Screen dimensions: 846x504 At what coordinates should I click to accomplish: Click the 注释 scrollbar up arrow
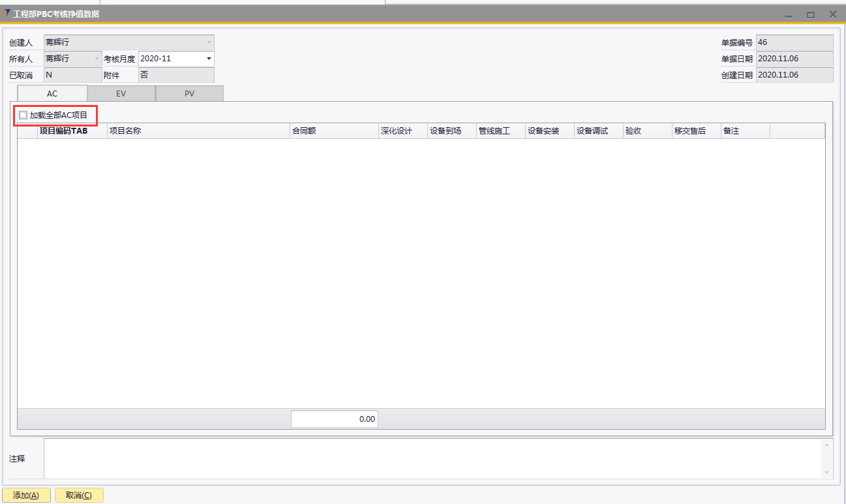coord(828,445)
